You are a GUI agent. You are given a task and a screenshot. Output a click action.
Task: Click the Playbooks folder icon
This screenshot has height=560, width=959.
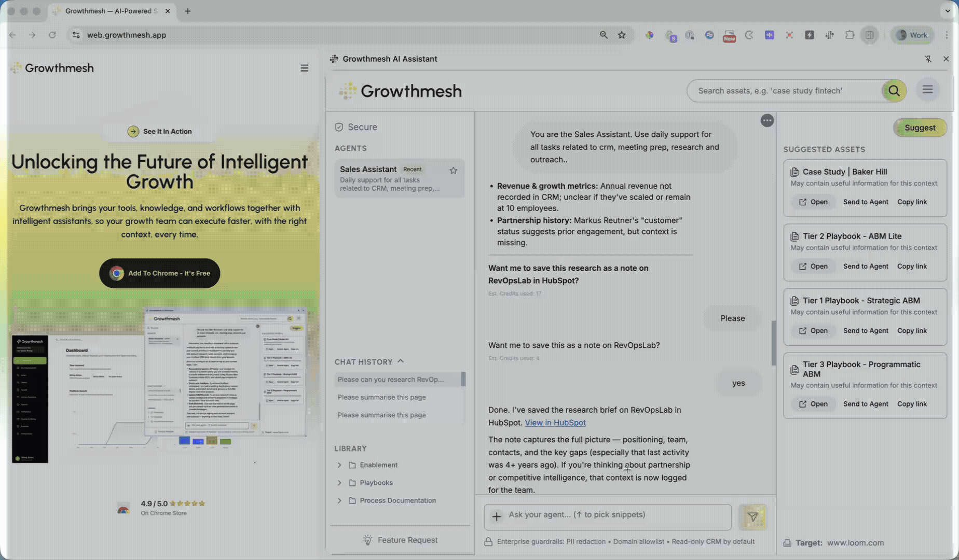coord(352,483)
